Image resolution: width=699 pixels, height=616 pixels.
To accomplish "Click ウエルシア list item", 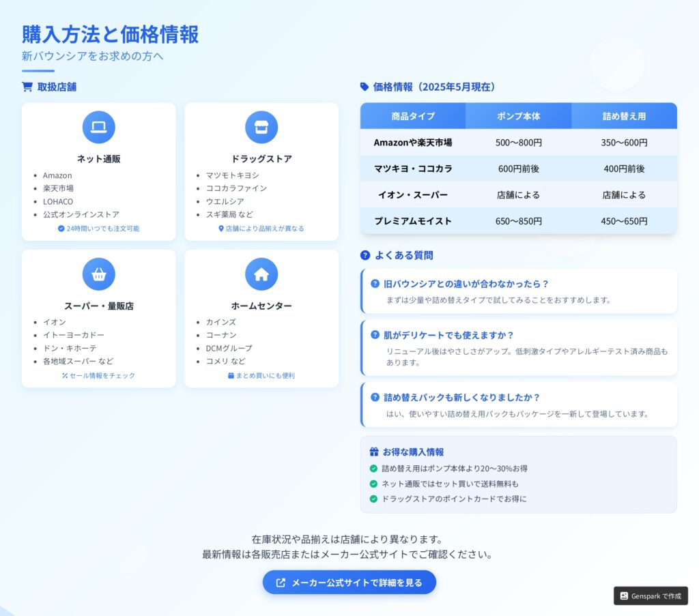I will pos(225,201).
